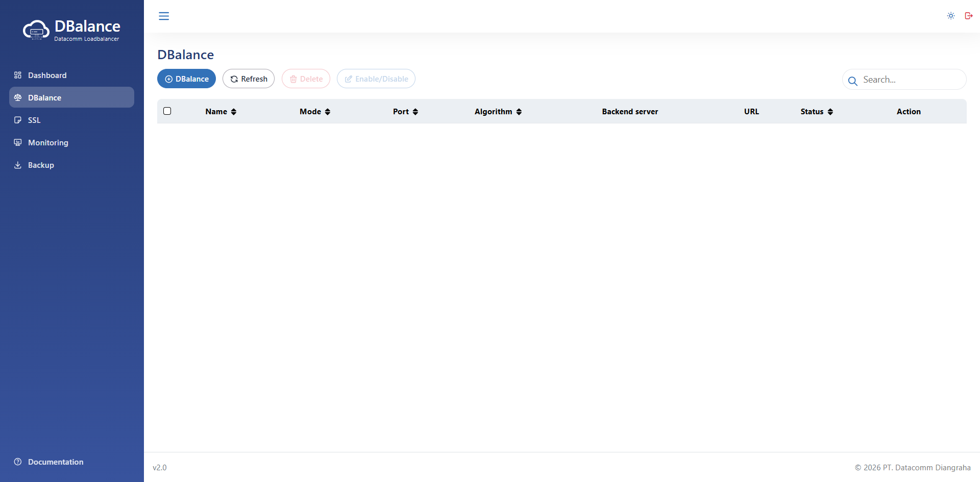Screen dimensions: 980x482
Task: Click the hamburger menu icon
Action: click(164, 16)
